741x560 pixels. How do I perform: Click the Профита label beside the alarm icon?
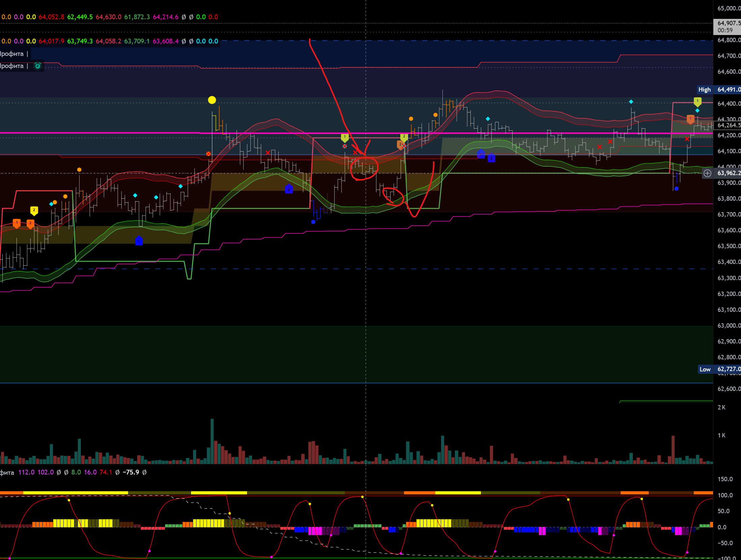click(x=12, y=66)
